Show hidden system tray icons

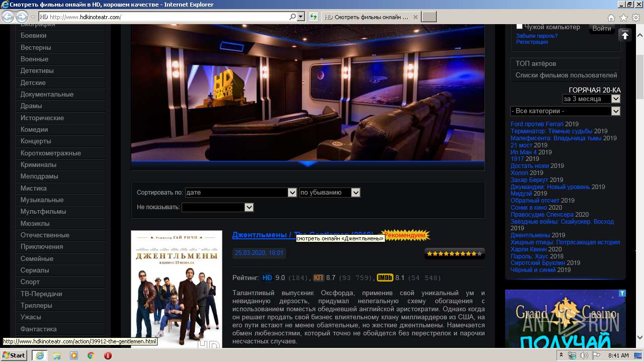pyautogui.click(x=562, y=355)
